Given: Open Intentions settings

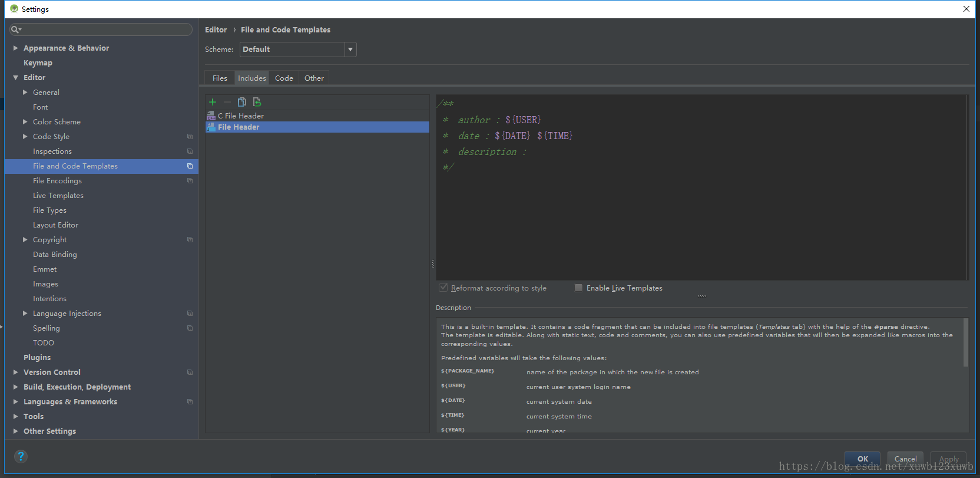Looking at the screenshot, I should 49,299.
